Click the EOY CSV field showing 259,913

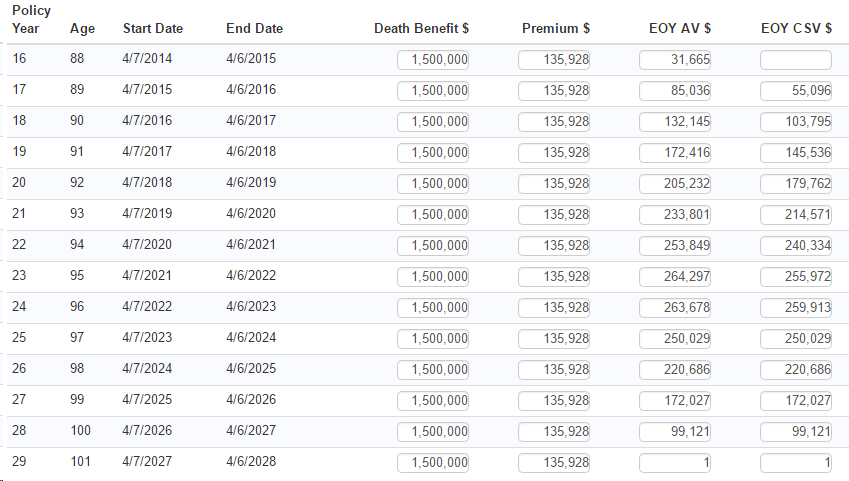(x=796, y=308)
